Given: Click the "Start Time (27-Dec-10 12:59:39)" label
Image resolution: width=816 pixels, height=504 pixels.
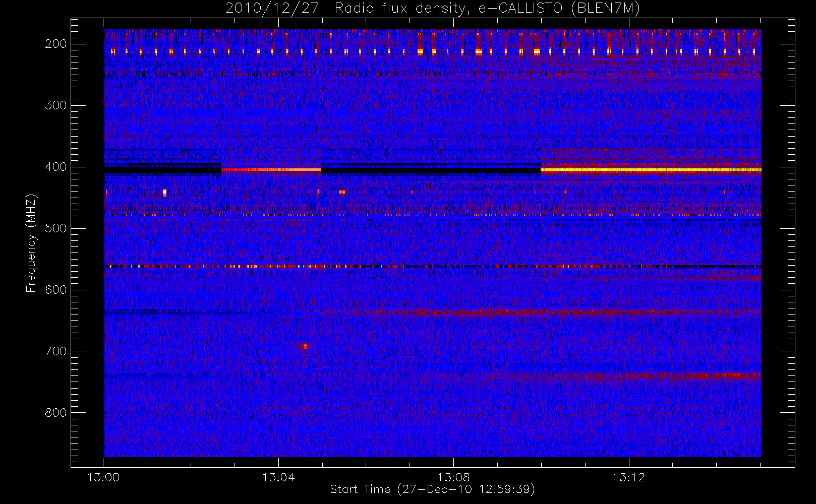Looking at the screenshot, I should [x=432, y=489].
